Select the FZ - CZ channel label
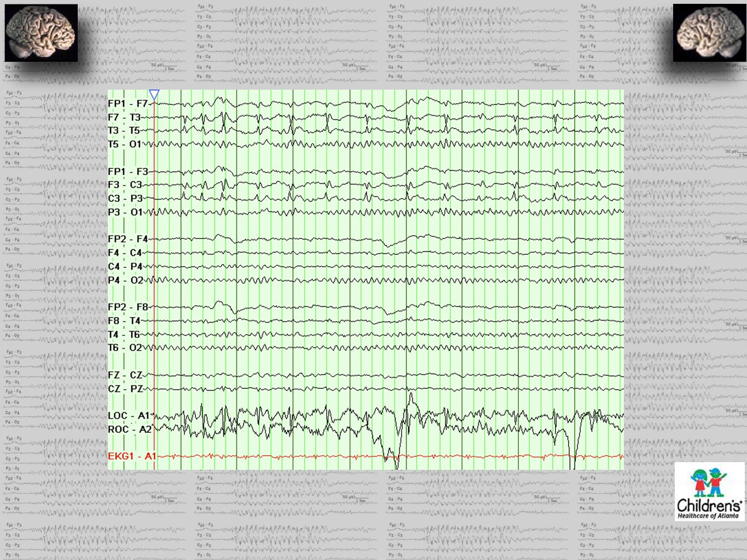The image size is (747, 560). click(x=125, y=375)
